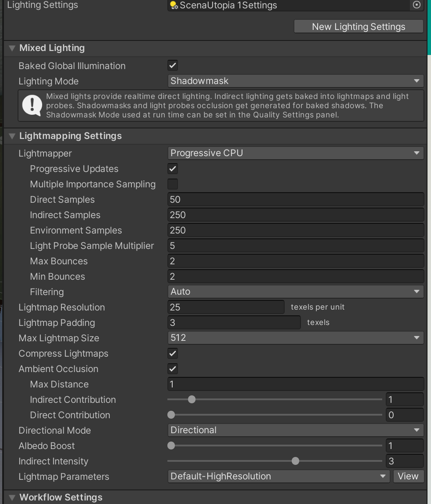Toggle Progressive Updates checkbox
The image size is (431, 504).
pyautogui.click(x=172, y=168)
